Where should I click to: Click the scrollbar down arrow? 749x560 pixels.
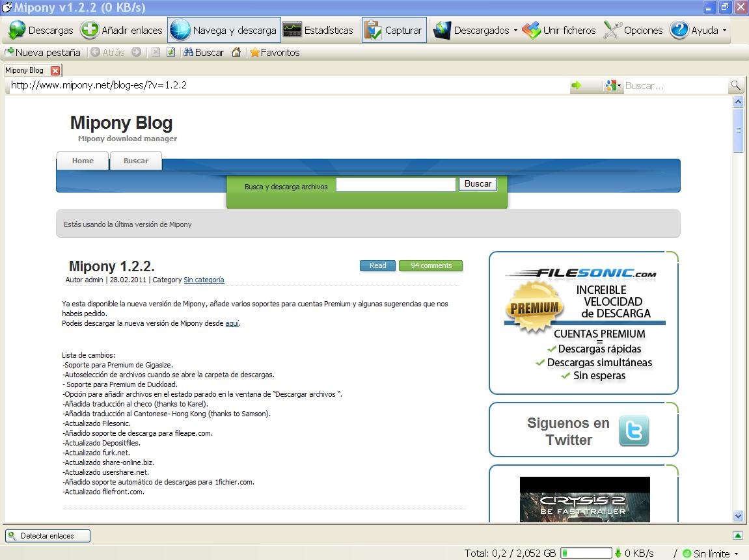738,516
